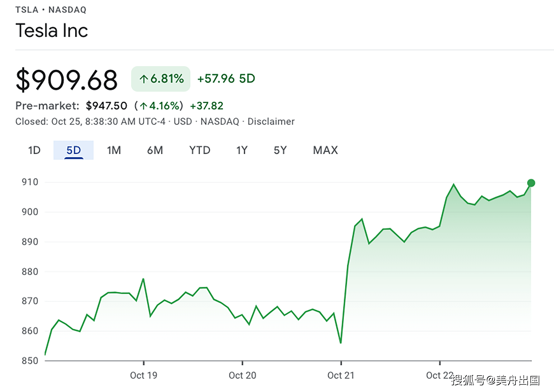Viewport: 554px width, 392px height.
Task: Switch chart to 6M range
Action: (155, 150)
